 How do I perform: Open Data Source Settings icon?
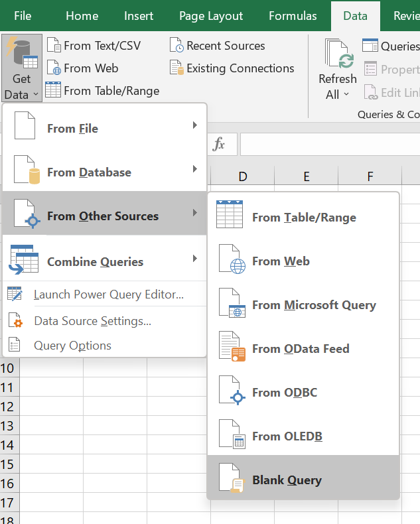coord(15,321)
